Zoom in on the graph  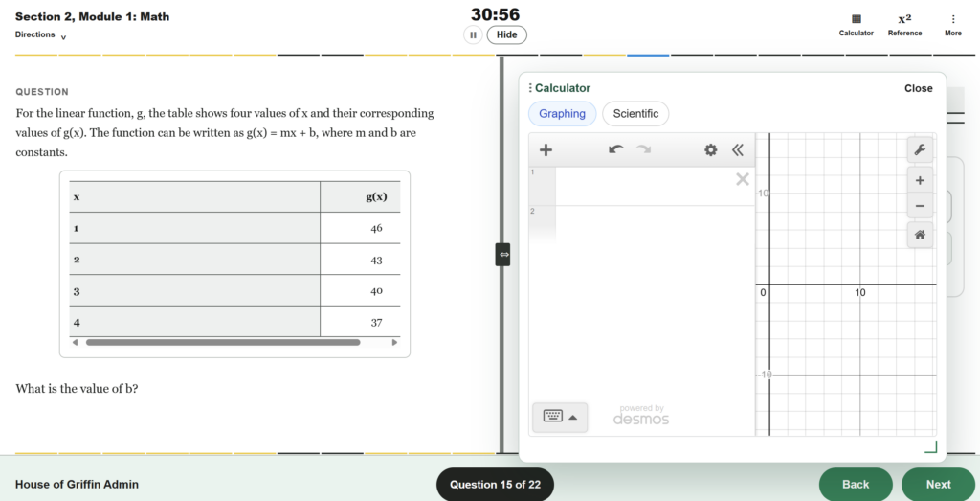(x=920, y=181)
